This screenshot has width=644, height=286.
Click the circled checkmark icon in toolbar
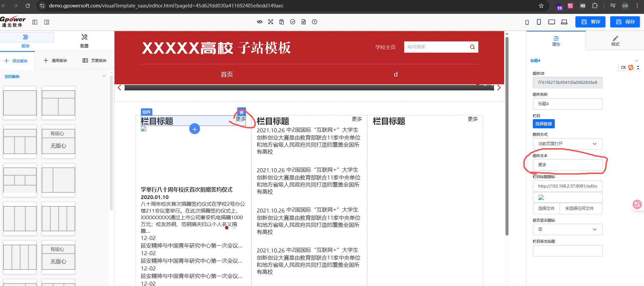(293, 22)
